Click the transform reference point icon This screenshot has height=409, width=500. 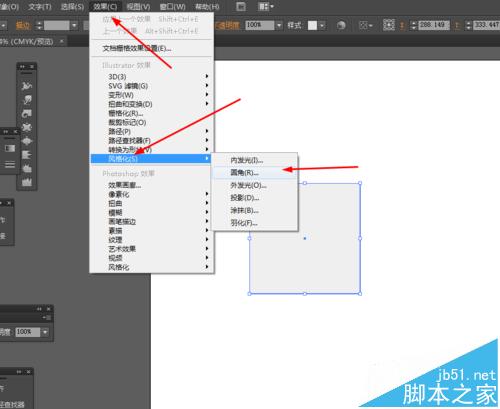(388, 25)
